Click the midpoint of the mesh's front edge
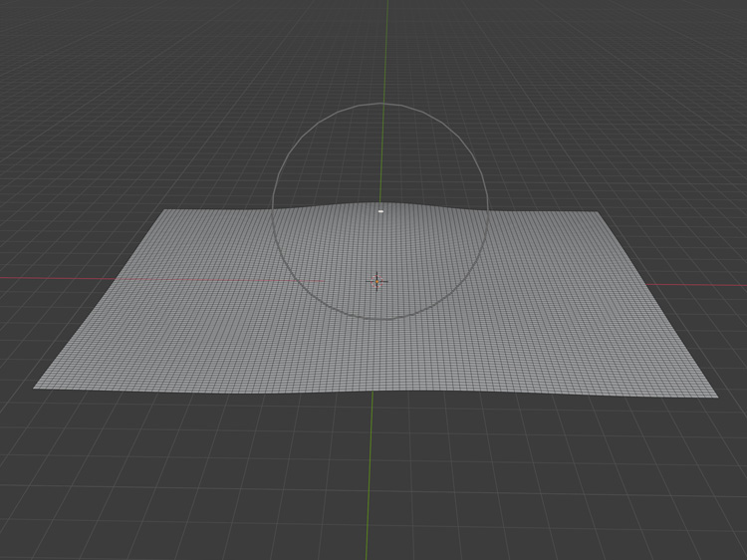The image size is (747, 560). (374, 389)
